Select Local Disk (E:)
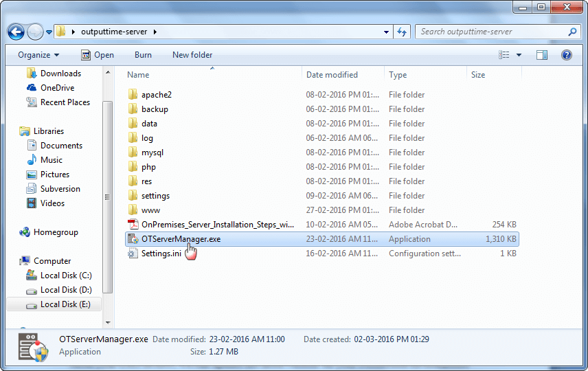Viewport: 588px width, 371px height. (x=54, y=304)
